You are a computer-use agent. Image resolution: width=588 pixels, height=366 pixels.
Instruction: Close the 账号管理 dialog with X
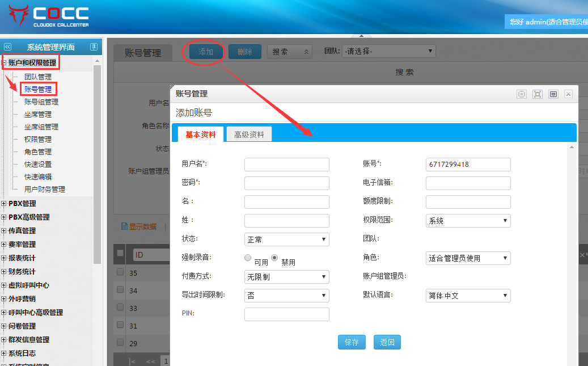tap(568, 94)
